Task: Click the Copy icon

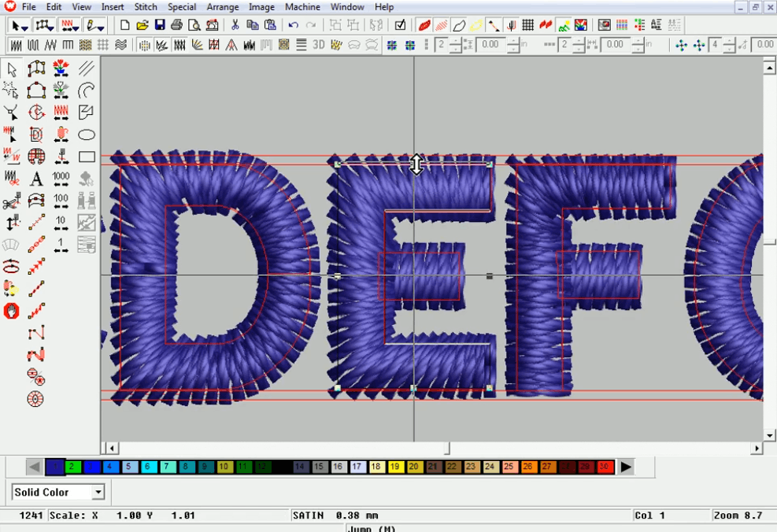Action: (x=252, y=24)
